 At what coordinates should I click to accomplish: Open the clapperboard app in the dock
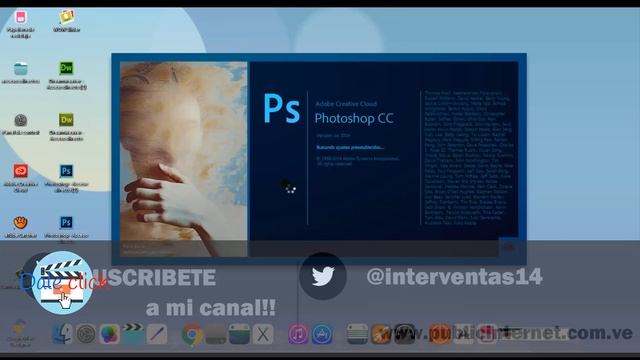point(133,334)
